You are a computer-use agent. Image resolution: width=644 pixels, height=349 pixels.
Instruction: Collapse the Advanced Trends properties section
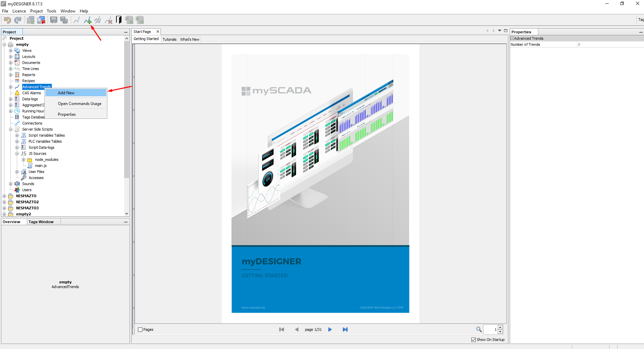point(512,38)
